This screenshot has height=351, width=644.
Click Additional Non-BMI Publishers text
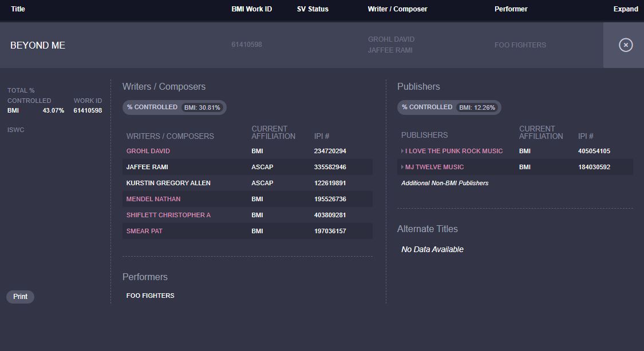445,183
